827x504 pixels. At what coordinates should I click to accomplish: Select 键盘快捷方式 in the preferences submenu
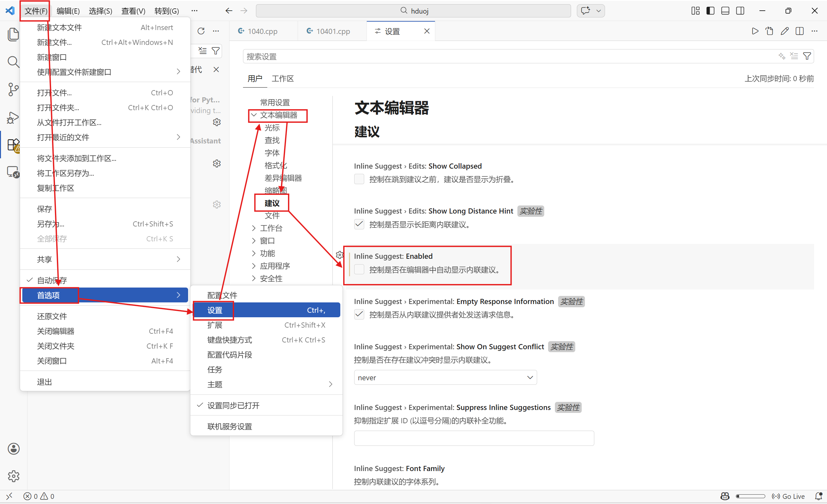[x=266, y=340]
